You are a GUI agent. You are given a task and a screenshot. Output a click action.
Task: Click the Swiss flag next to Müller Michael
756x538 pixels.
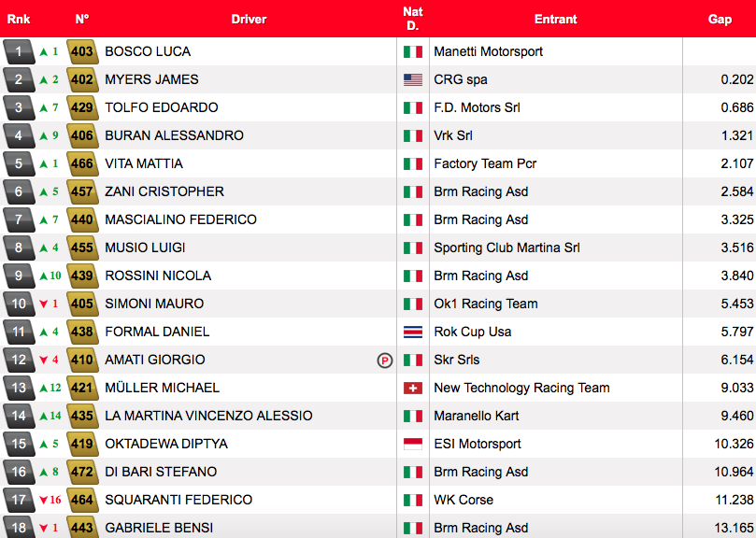point(413,388)
